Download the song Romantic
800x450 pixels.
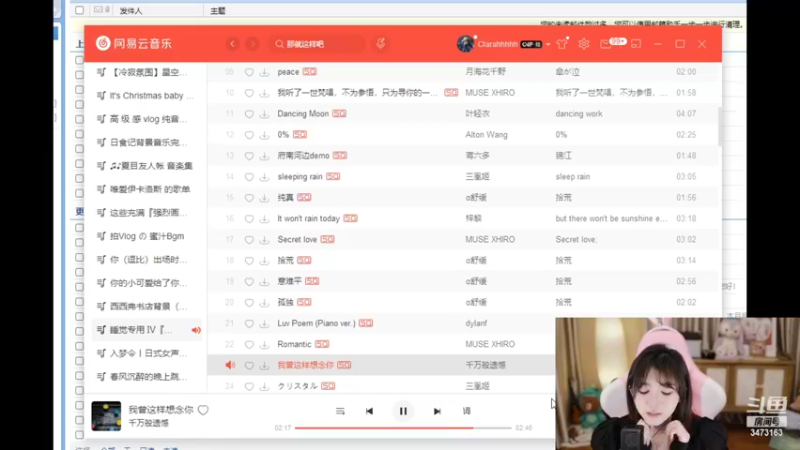pos(264,344)
